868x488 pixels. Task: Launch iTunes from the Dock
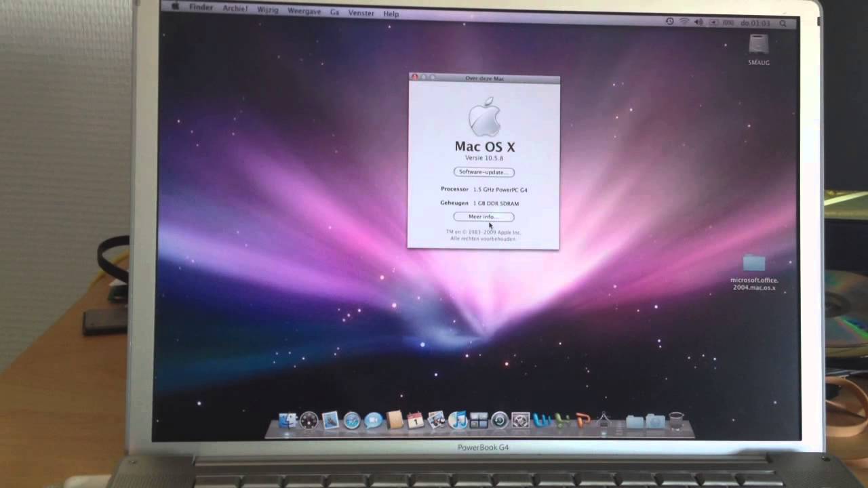457,420
